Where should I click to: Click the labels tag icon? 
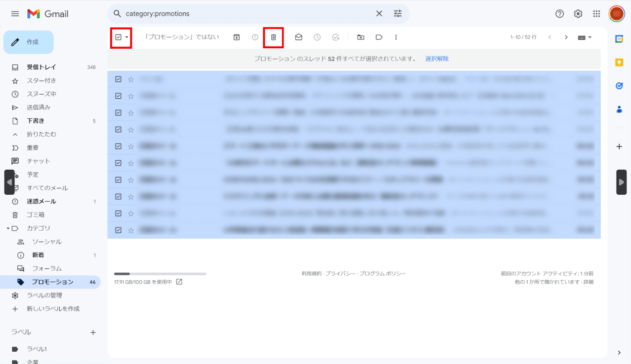379,37
